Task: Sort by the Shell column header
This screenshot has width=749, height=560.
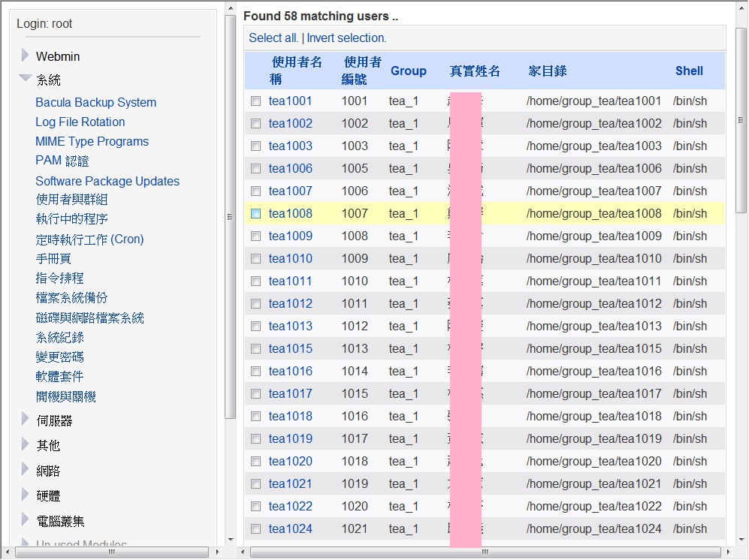Action: (689, 71)
